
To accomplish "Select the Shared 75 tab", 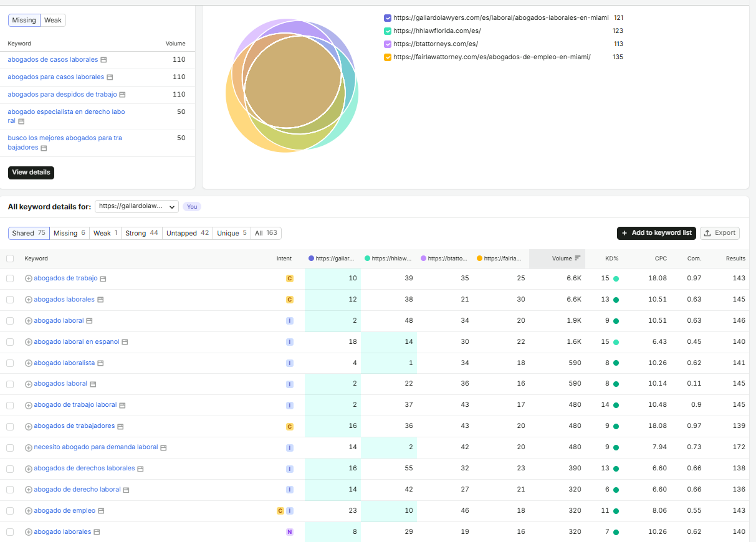I will 29,233.
